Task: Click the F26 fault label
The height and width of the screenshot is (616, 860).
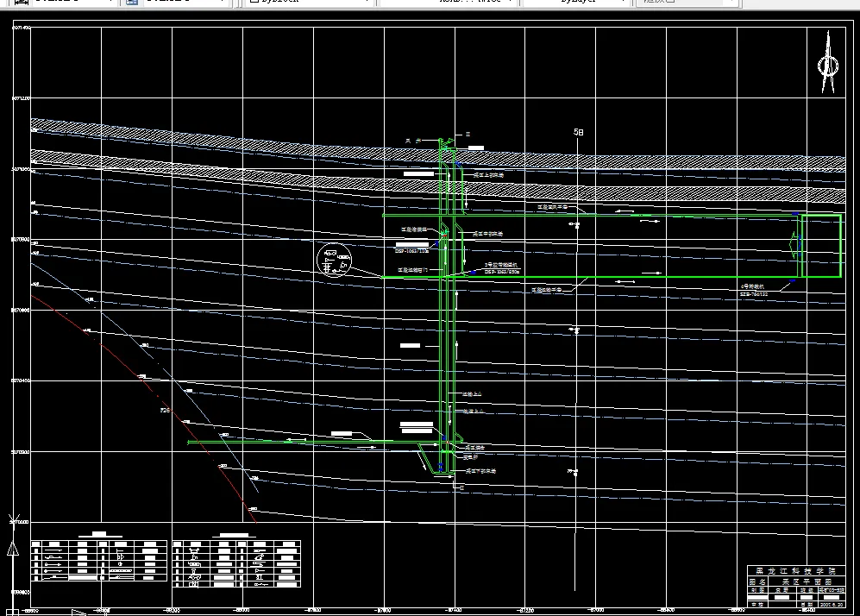Action: click(x=165, y=411)
